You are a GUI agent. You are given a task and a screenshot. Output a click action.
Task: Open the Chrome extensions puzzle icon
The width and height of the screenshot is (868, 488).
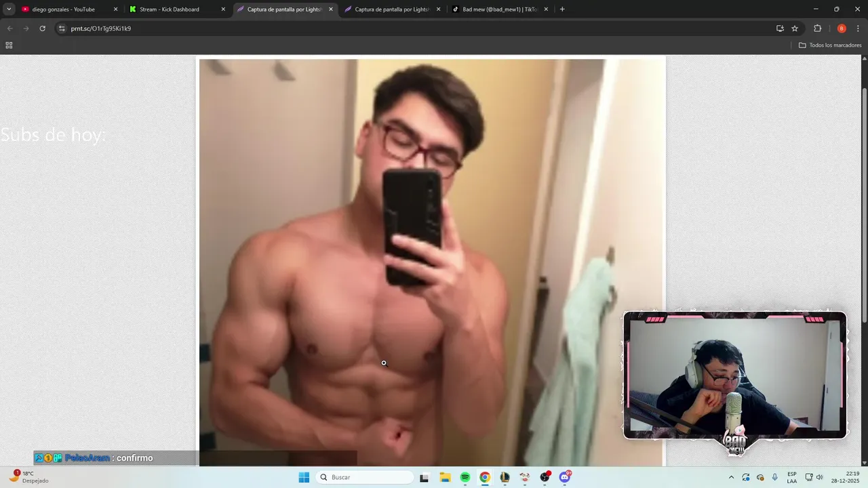point(817,28)
